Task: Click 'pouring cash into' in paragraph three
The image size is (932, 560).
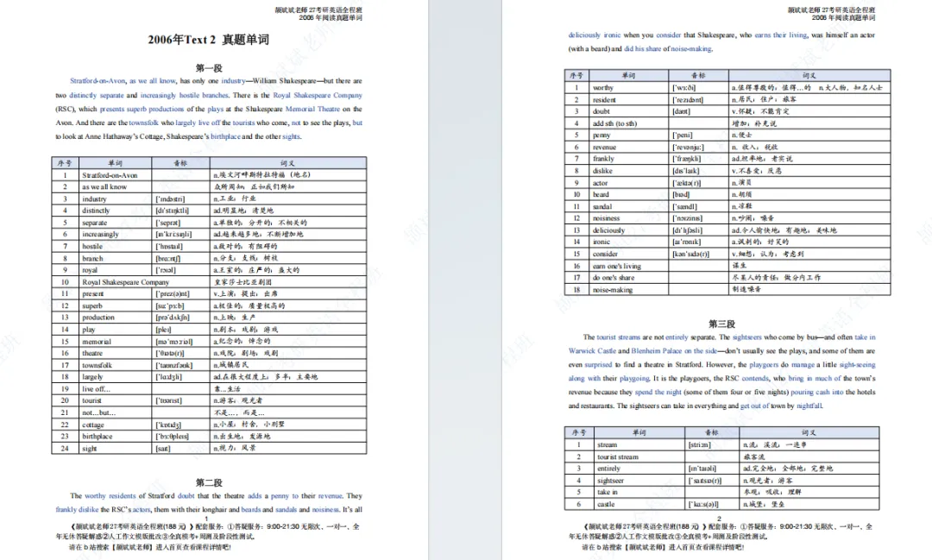Action: tap(816, 393)
